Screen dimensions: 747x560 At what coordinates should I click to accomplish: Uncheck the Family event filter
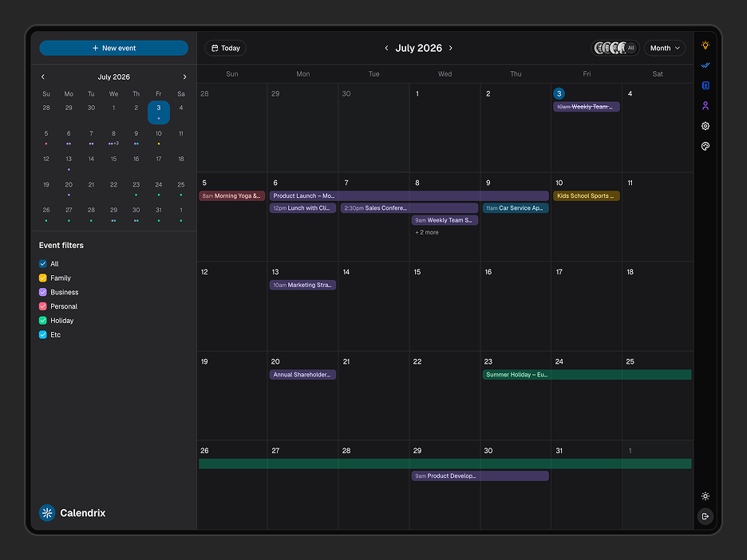pos(43,278)
